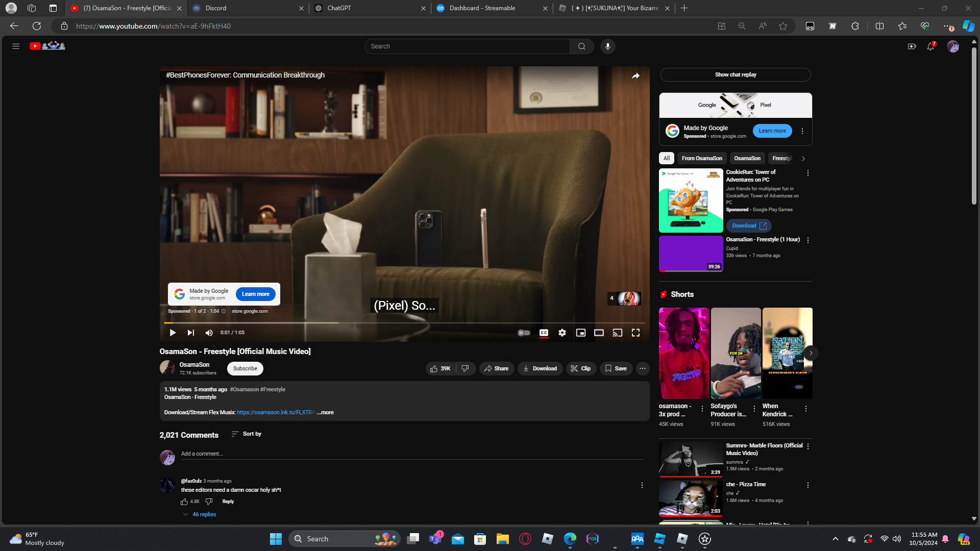Toggle closed captions on player
980x551 pixels.
point(544,333)
